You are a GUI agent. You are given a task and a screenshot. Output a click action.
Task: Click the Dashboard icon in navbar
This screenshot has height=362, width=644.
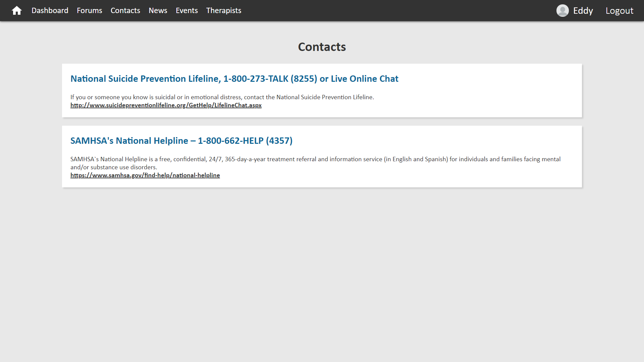coord(17,10)
